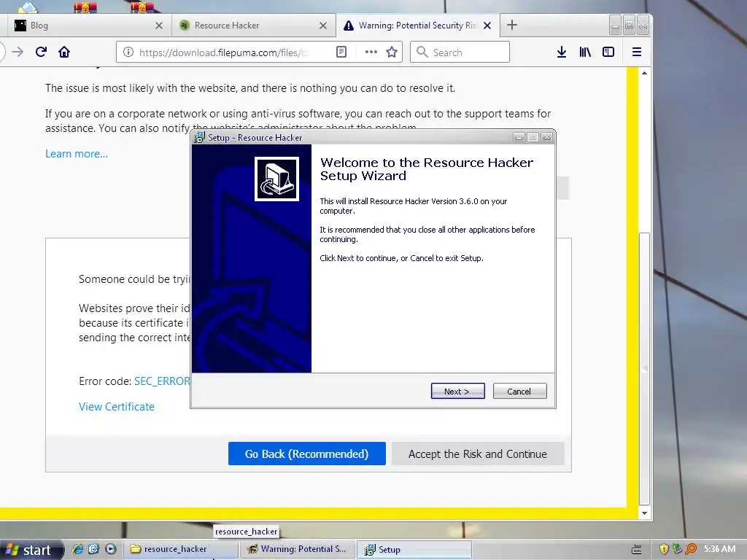This screenshot has width=747, height=560.
Task: Click the Welcome to Resource Hacker Setup heading
Action: tap(426, 169)
